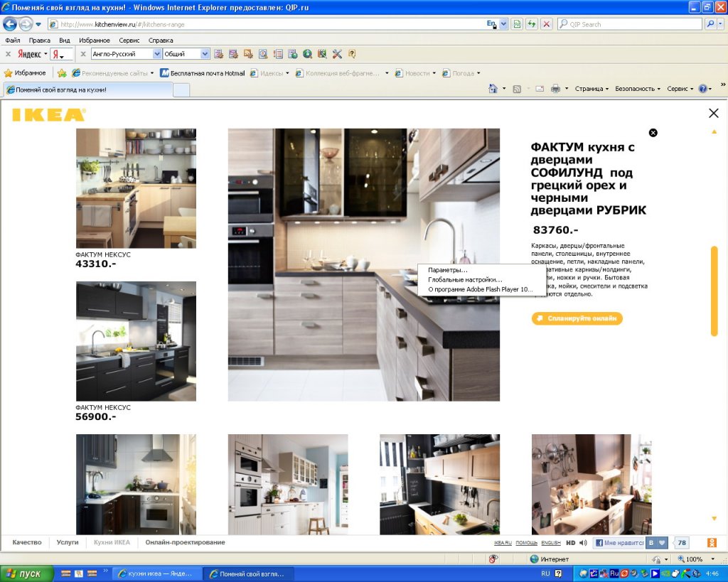Expand the search provider dropdown arrow
The height and width of the screenshot is (582, 728).
[721, 24]
